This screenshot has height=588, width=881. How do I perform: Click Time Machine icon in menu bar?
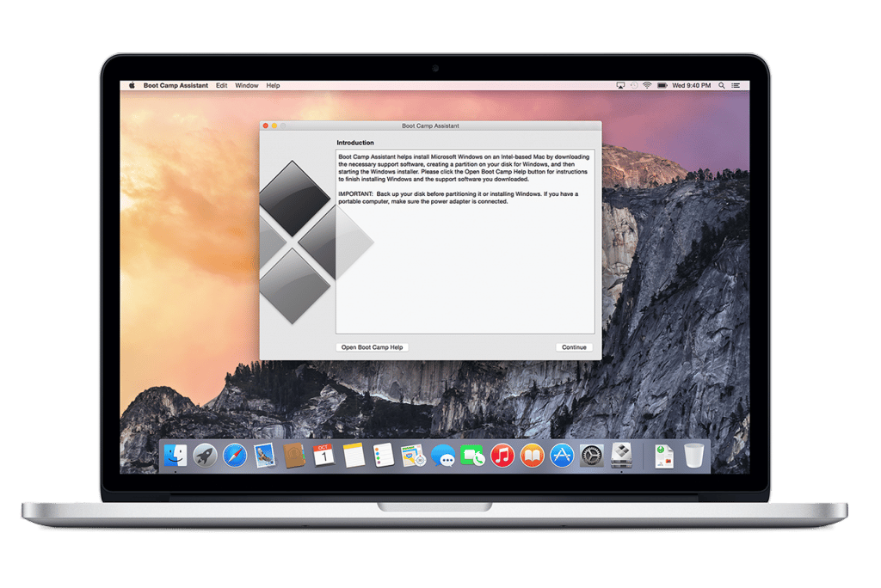634,85
